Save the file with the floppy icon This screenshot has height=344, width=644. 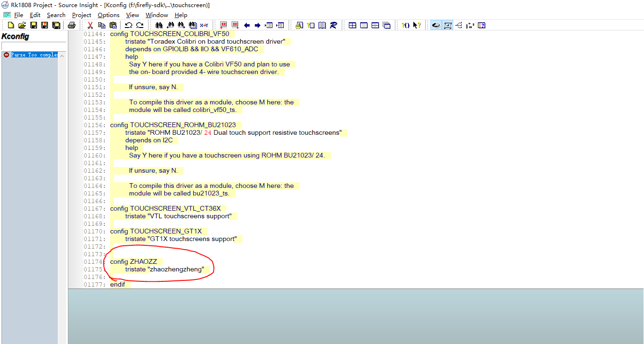[33, 25]
